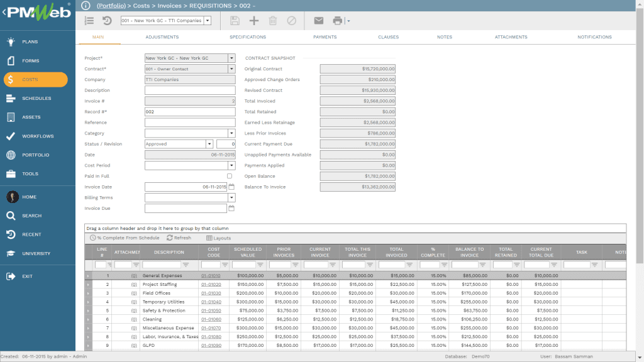Click the Description column filter icon
Image resolution: width=644 pixels, height=362 pixels.
tap(186, 265)
